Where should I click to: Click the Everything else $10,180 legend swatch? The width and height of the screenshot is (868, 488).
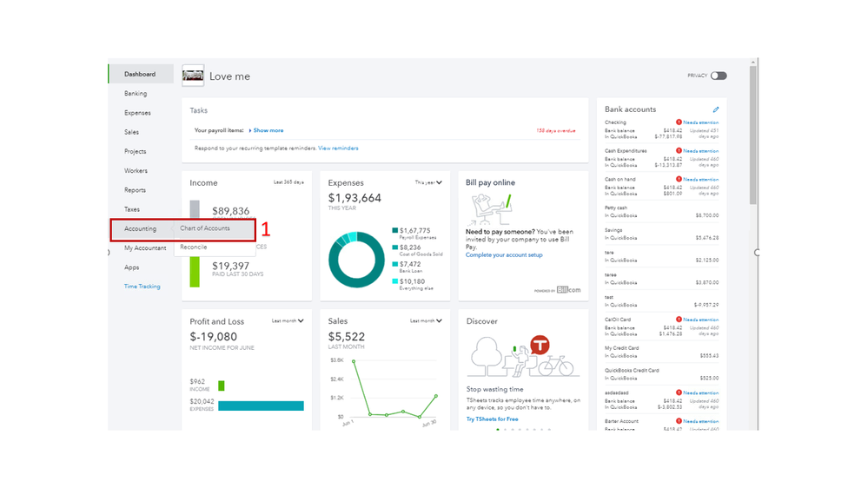click(394, 281)
